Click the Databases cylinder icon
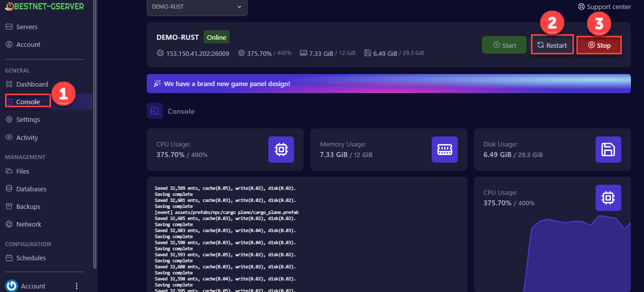The image size is (644, 292). click(x=9, y=189)
